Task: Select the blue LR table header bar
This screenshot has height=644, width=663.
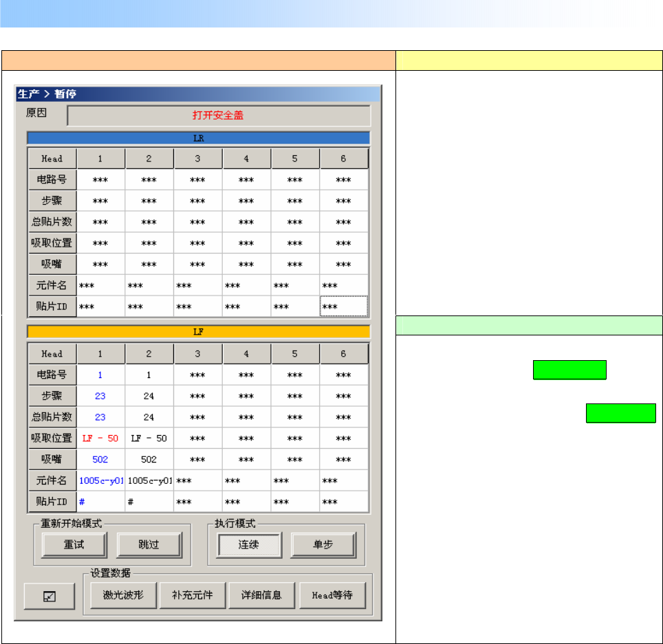Action: (198, 138)
